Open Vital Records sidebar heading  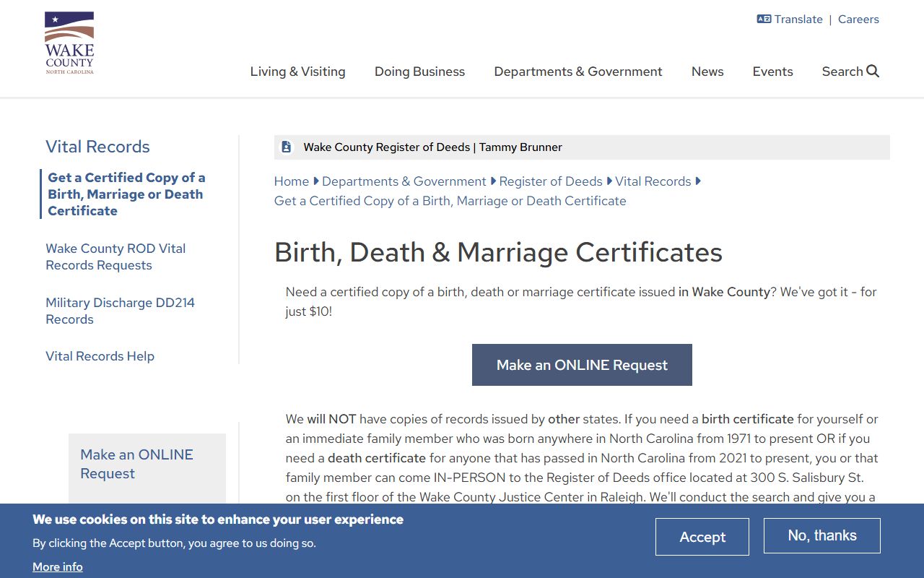[x=97, y=147]
